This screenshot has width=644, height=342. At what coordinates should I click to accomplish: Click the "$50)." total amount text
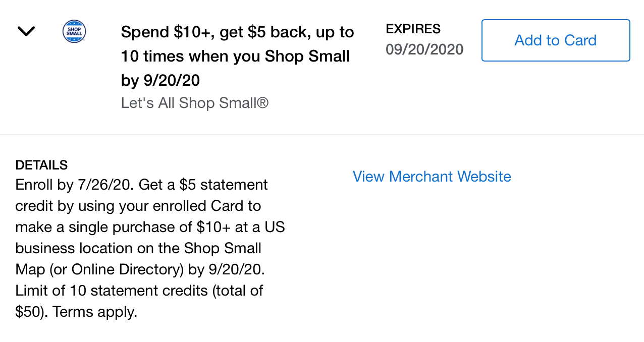(x=32, y=312)
